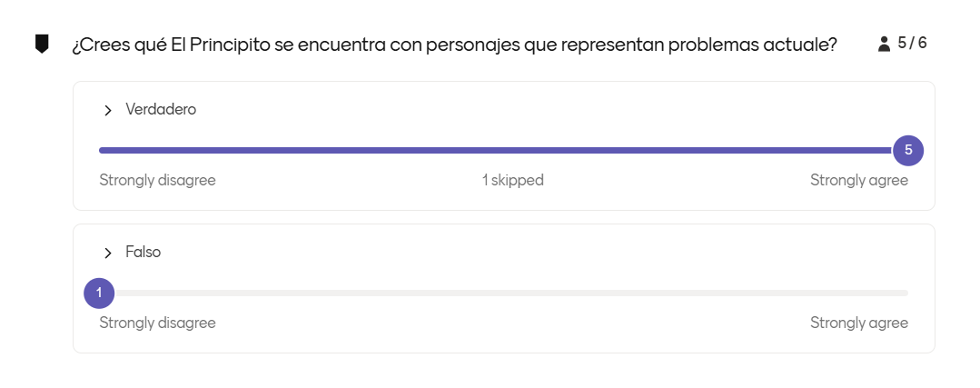The width and height of the screenshot is (980, 388).
Task: Click the Falso slider handle showing 1
Action: pos(99,293)
